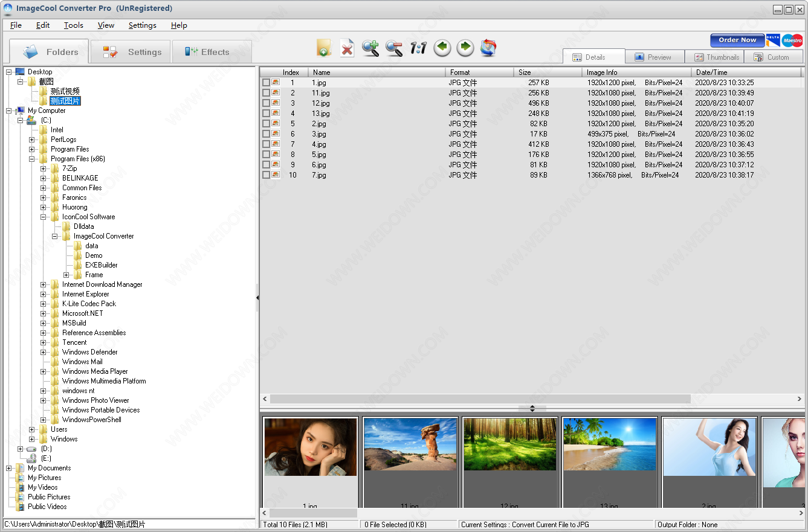Go to previous image with left arrow

click(442, 48)
